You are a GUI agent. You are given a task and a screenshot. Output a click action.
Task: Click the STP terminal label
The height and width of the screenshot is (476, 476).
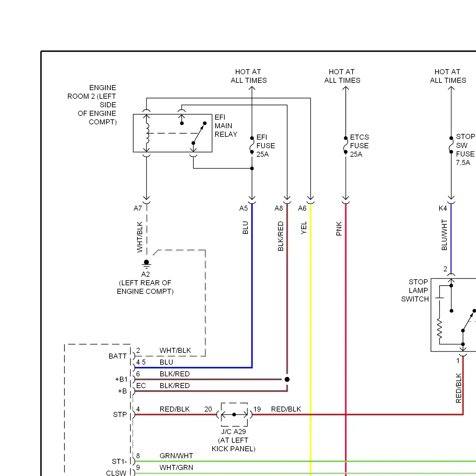point(120,414)
